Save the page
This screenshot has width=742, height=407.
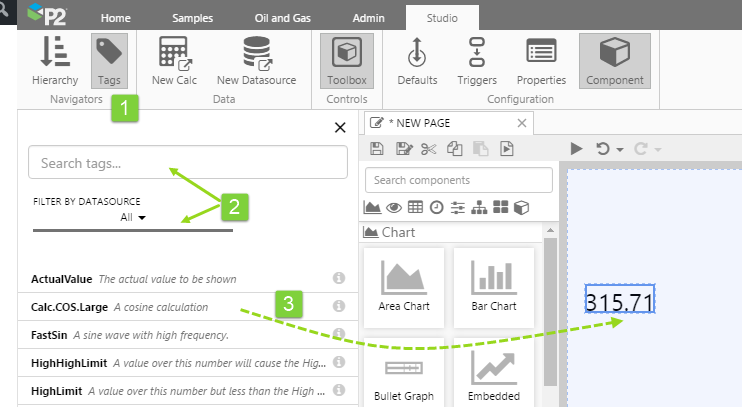pyautogui.click(x=377, y=149)
